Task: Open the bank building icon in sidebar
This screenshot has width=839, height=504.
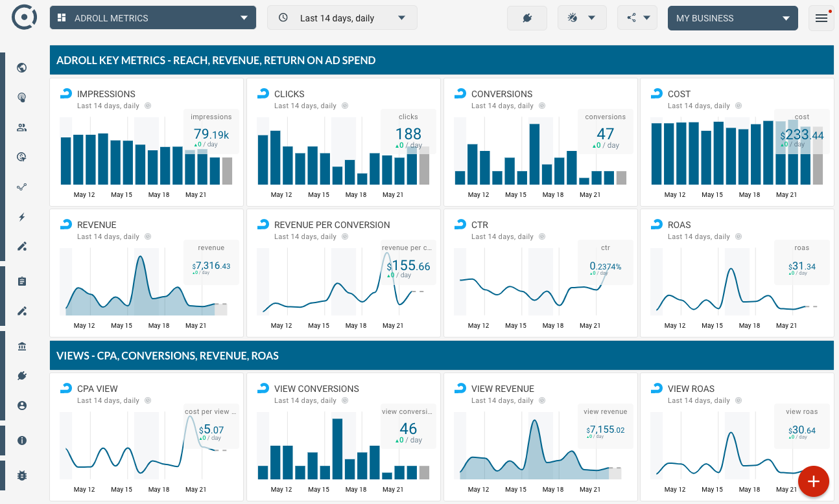Action: tap(22, 347)
